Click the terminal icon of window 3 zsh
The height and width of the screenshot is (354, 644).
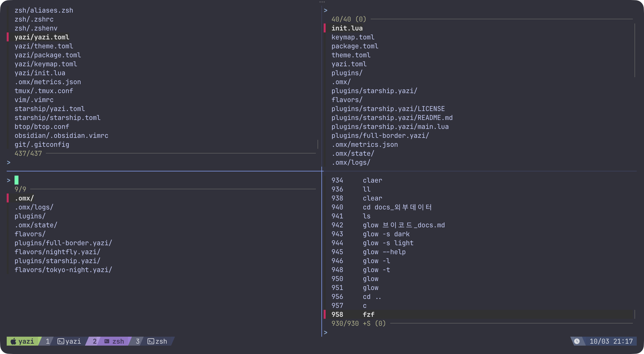click(151, 341)
